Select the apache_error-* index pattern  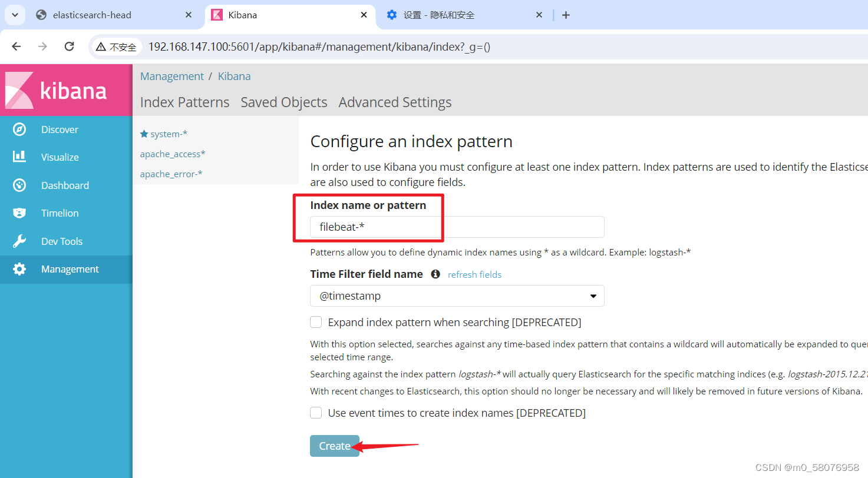(x=171, y=174)
